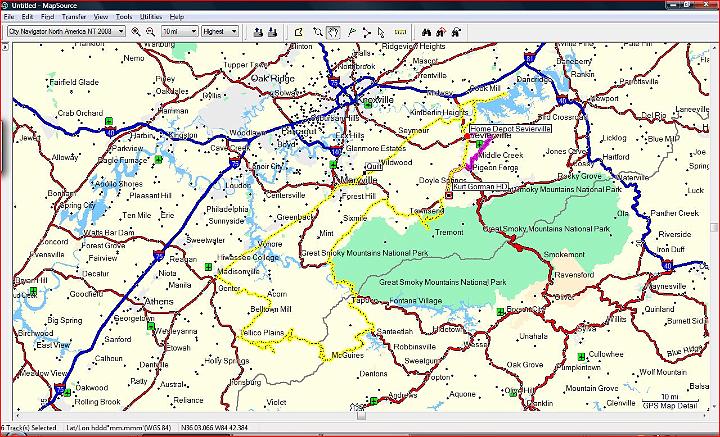Click the Send To Device icon
720x437 pixels.
[258, 32]
